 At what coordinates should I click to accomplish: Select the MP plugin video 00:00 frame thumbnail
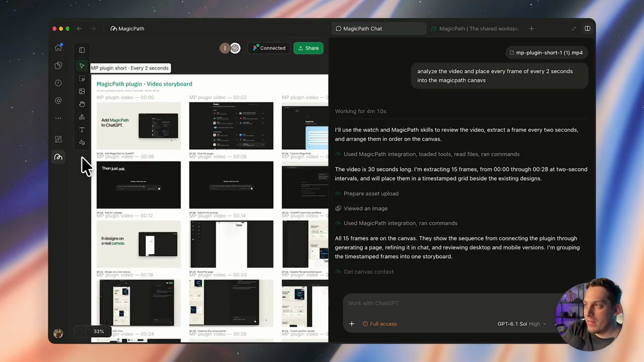138,126
